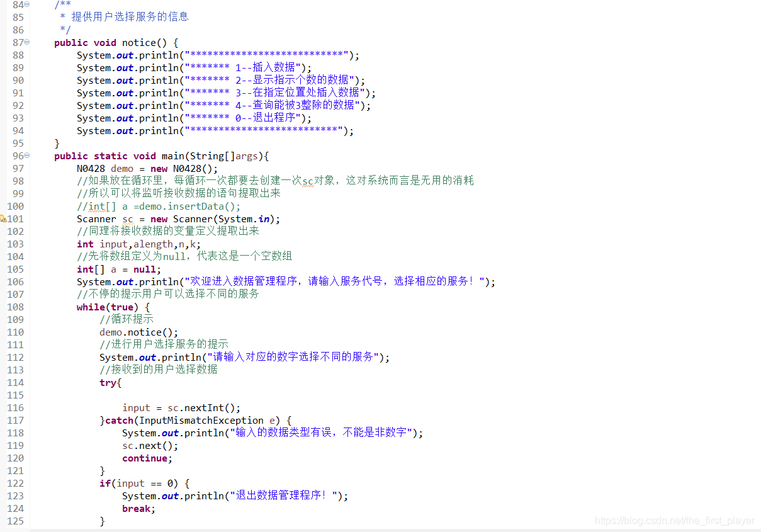The height and width of the screenshot is (532, 761).
Task: Click the while(true) statement on line 108
Action: (x=108, y=307)
